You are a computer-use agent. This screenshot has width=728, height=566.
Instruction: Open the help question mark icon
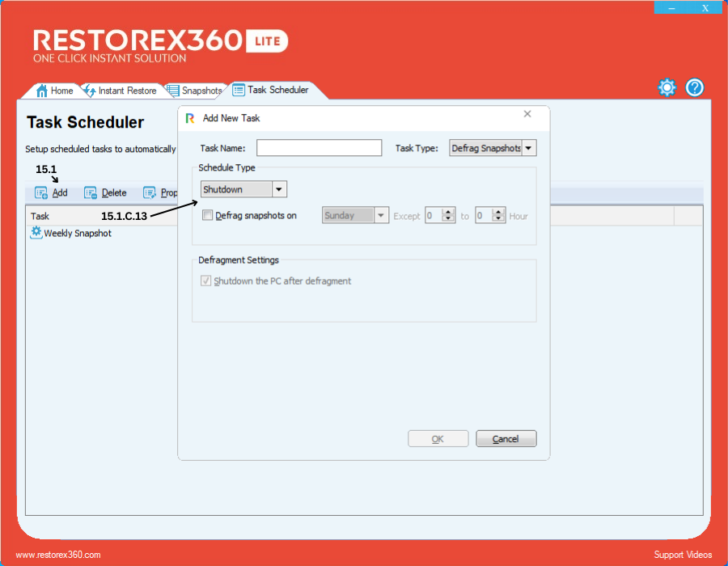pos(695,88)
